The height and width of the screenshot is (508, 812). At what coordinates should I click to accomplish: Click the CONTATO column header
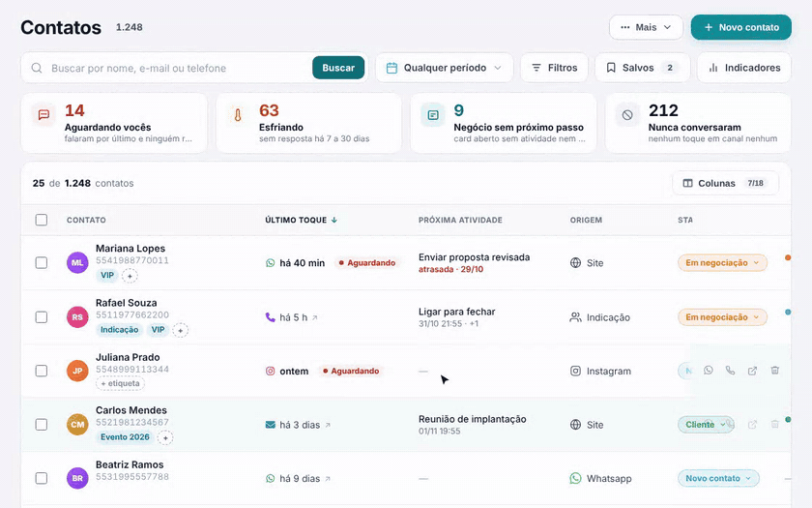tap(86, 220)
